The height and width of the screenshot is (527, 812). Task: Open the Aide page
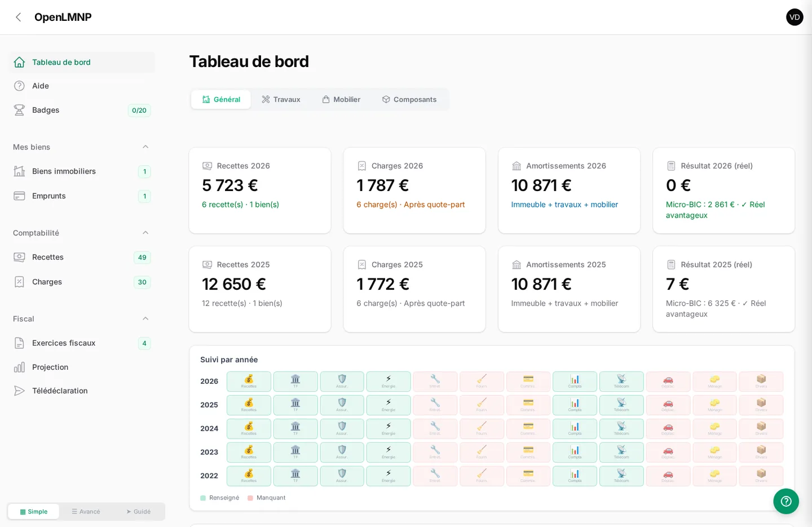pos(82,86)
